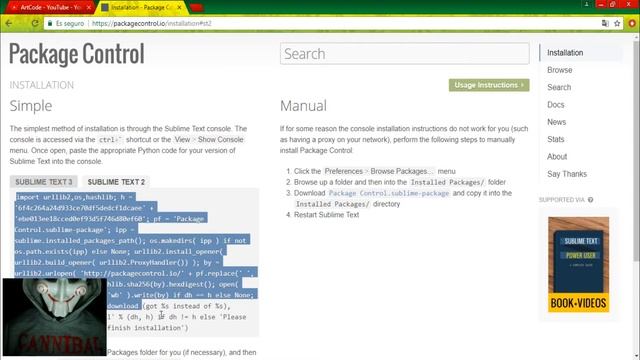Viewport: 640px width, 360px height.
Task: Click the help icon beside SUPPORTED VIA
Action: [590, 200]
